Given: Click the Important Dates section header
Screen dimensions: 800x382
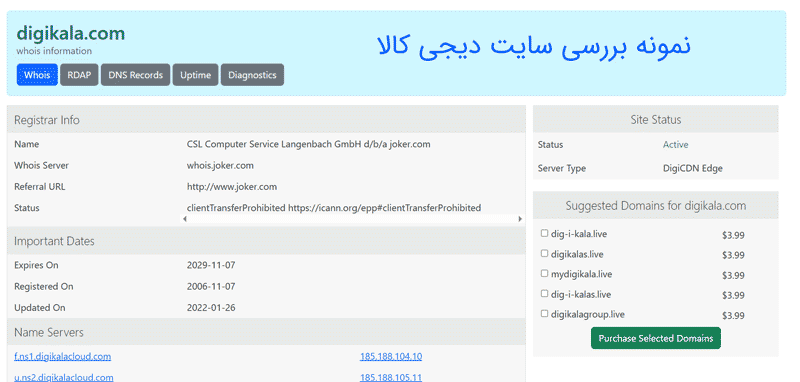Looking at the screenshot, I should [266, 241].
